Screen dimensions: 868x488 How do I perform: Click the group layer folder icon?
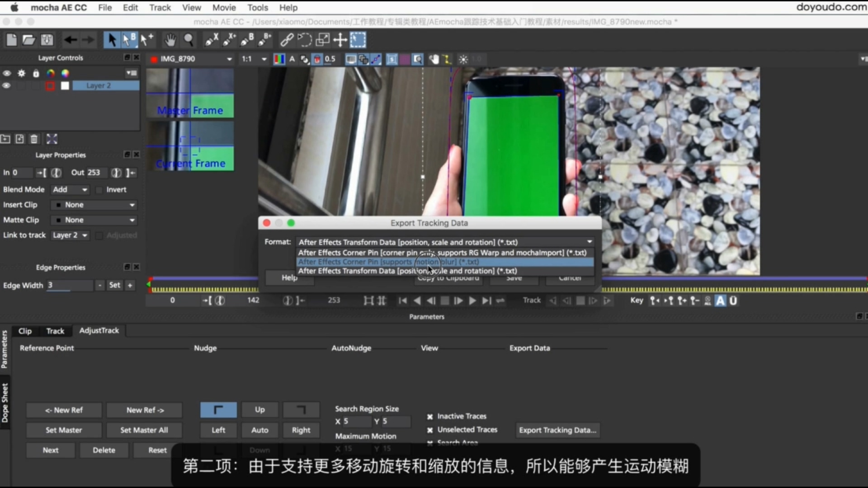point(5,139)
